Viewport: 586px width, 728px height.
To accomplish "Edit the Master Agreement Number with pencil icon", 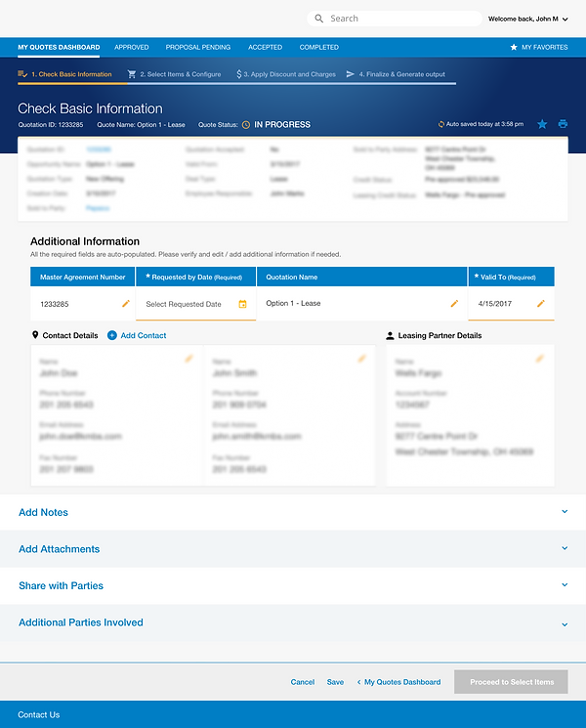I will point(126,304).
